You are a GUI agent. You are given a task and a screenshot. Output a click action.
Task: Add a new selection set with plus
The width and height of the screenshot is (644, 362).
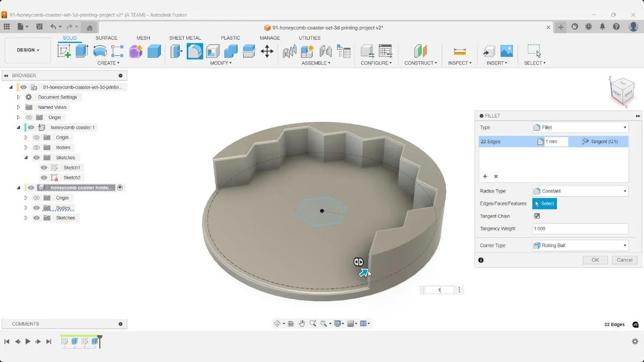click(485, 176)
